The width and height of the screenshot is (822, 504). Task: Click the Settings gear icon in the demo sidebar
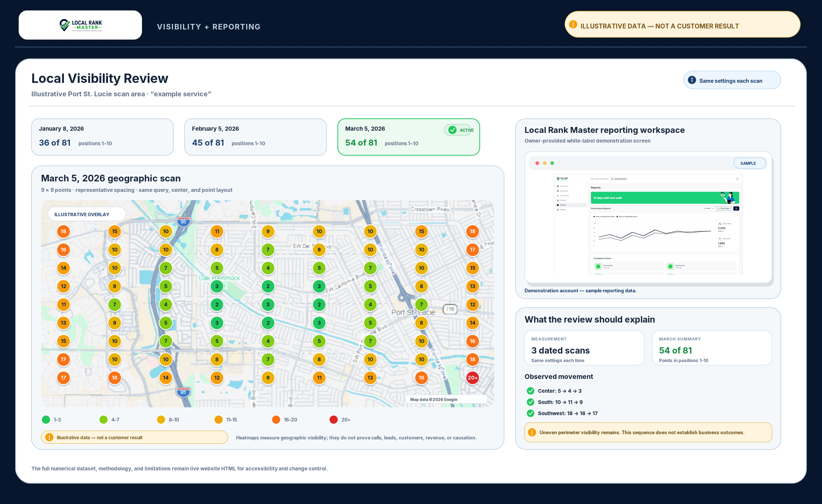tap(558, 209)
